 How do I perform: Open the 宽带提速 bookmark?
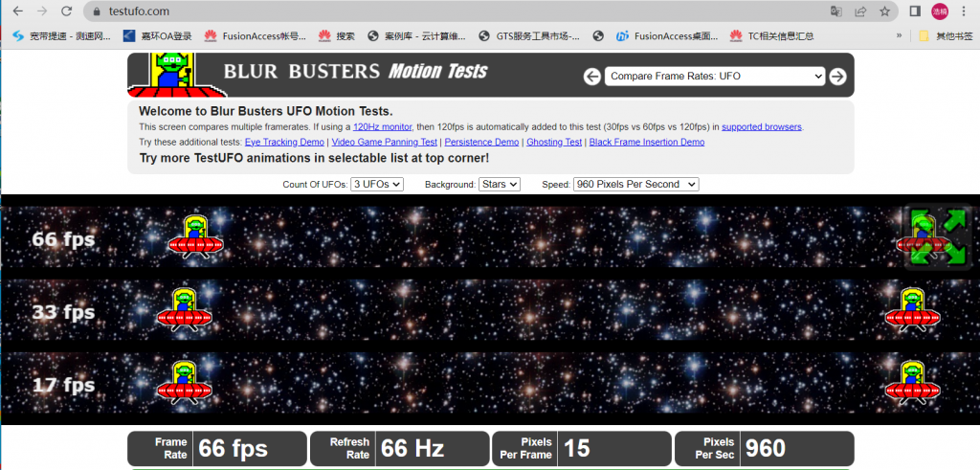click(61, 36)
